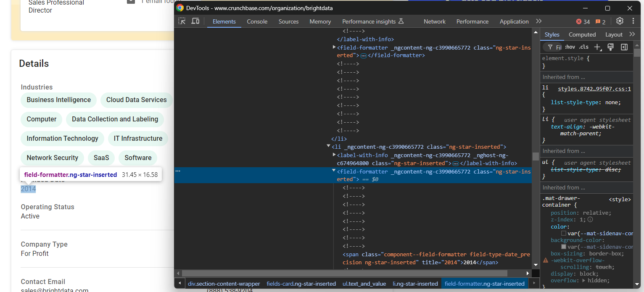Activate the inspect element picker icon
Viewport: 644px width, 292px height.
click(182, 21)
